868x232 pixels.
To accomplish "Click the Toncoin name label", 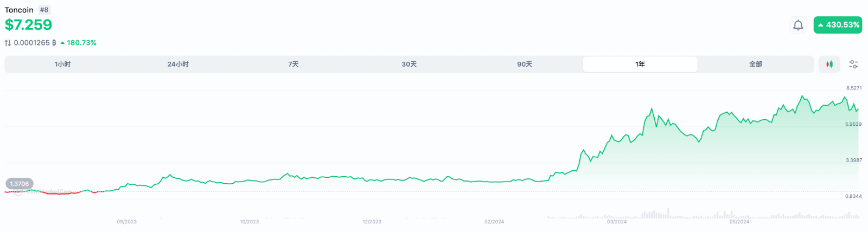I will (x=19, y=10).
